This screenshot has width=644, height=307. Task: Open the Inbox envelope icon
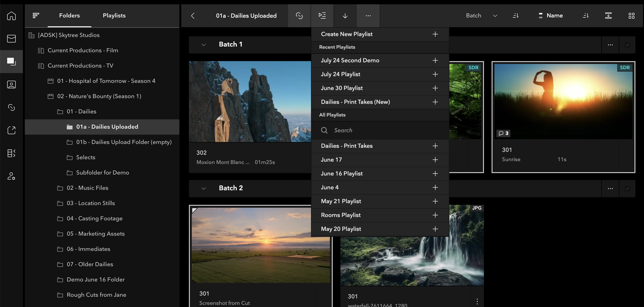click(x=11, y=38)
